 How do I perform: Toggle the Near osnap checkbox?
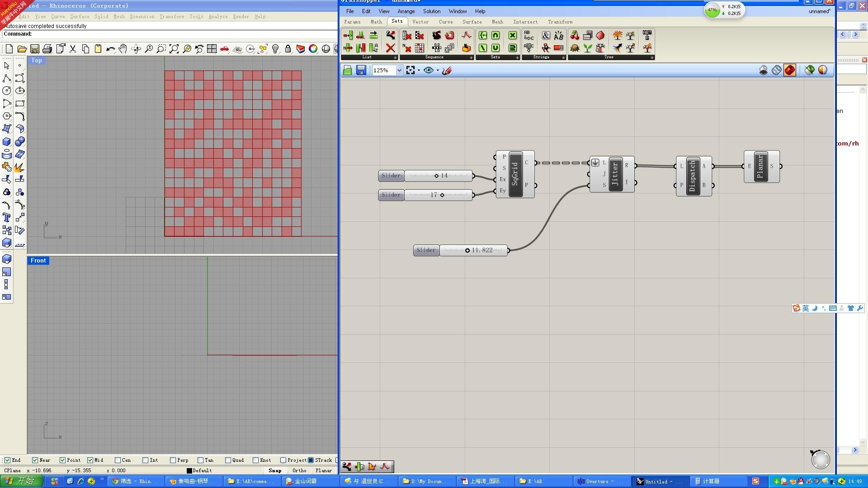[x=35, y=460]
